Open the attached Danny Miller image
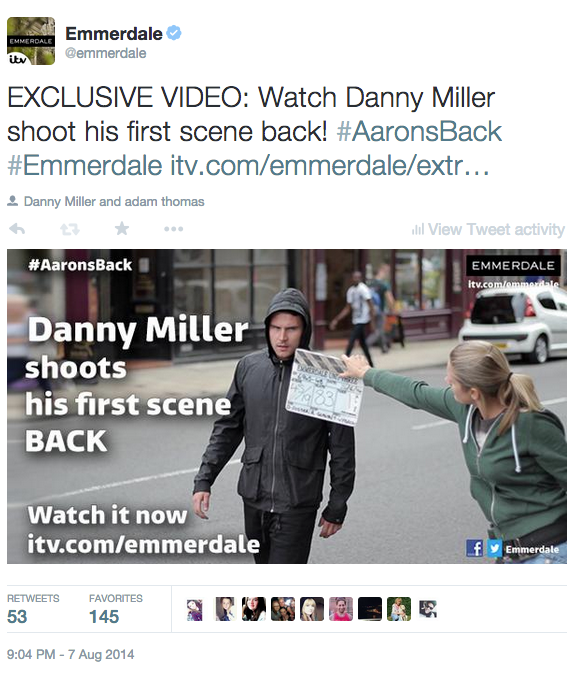Screen dimensions: 582x674 pyautogui.click(x=287, y=406)
